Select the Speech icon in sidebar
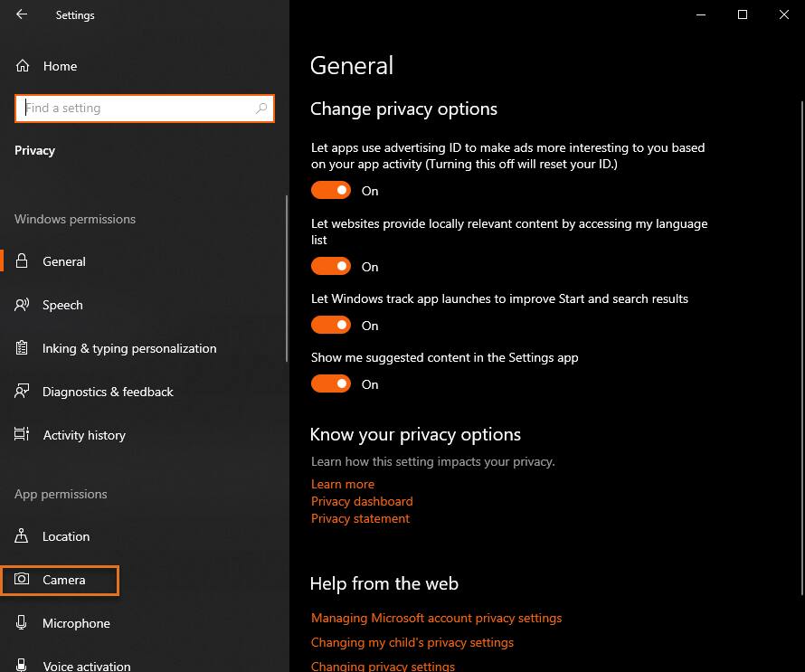 point(22,305)
